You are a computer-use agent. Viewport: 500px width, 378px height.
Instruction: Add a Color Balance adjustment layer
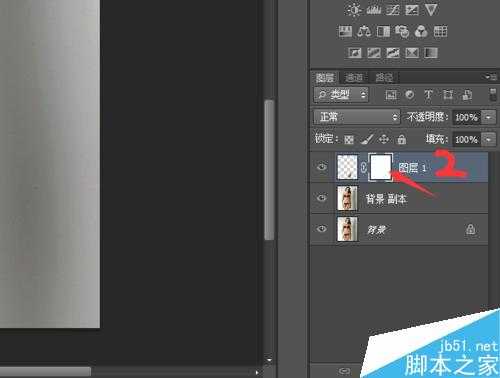(364, 32)
